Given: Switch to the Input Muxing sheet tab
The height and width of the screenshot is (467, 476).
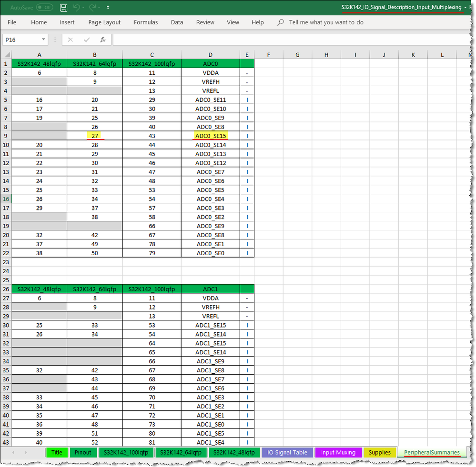Looking at the screenshot, I should coord(338,452).
